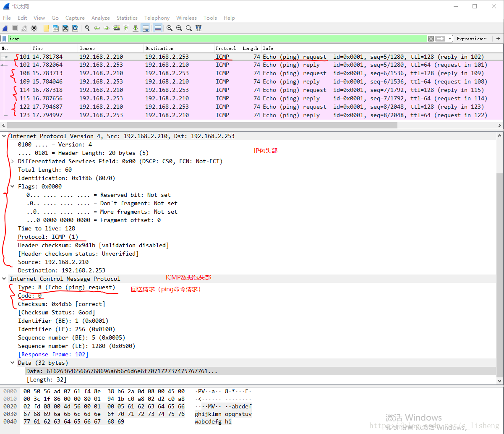Open the display filter history dropdown
The image size is (504, 434).
[x=450, y=39]
